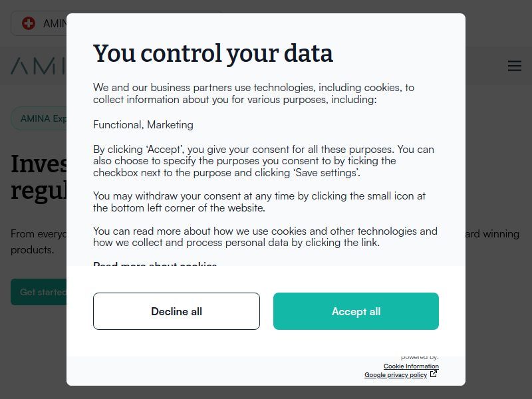Viewport: 532px width, 399px height.
Task: Open the Cookie Information link
Action: pos(411,366)
